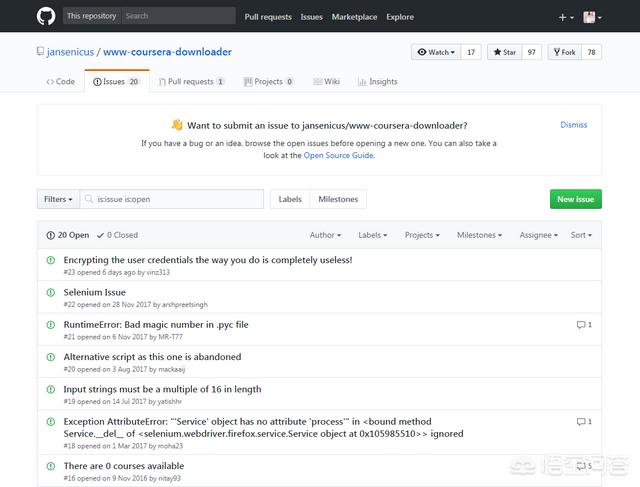This screenshot has width=640, height=487.
Task: Open author arshpreetsingh link
Action: tap(184, 305)
